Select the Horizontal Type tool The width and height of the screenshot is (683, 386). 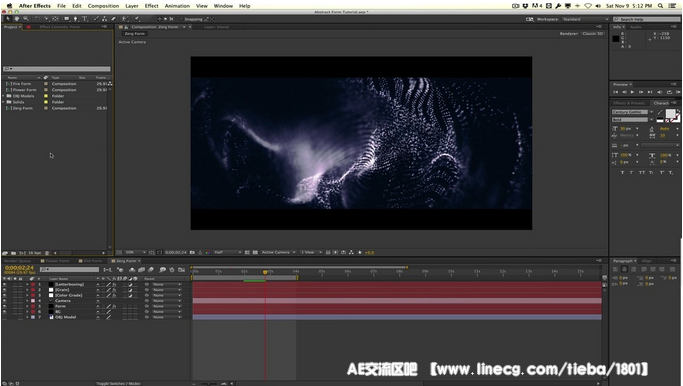pos(85,19)
